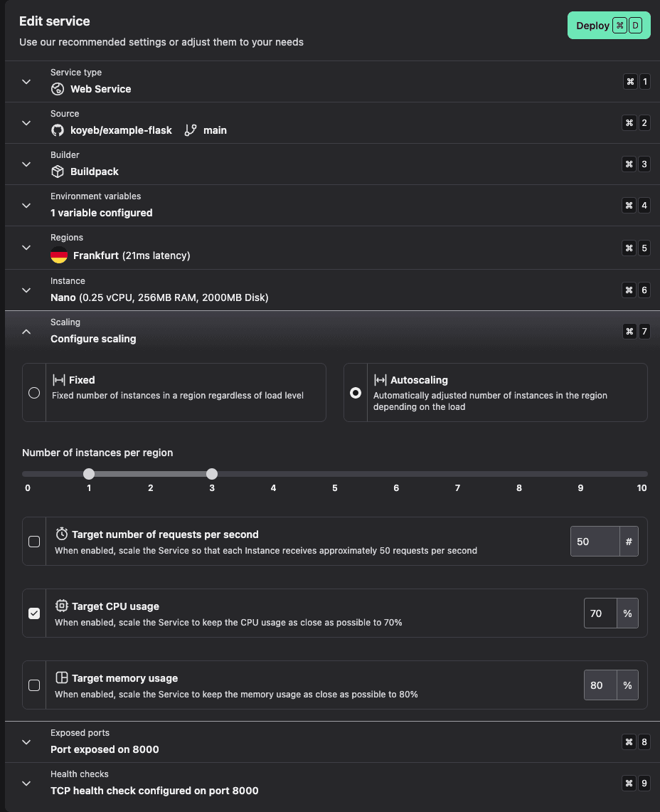660x812 pixels.
Task: Click the GitHub icon next to koyeb/example-flask
Action: coord(58,130)
